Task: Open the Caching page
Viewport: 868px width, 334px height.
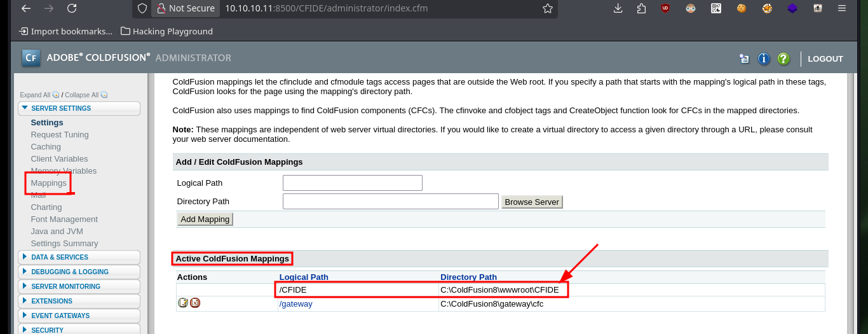Action: point(46,146)
